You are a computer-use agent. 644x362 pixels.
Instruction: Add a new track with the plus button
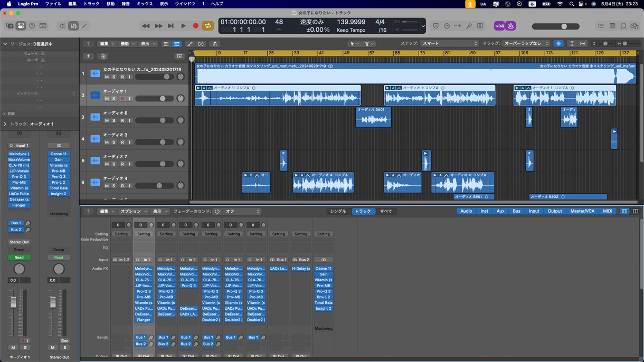(88, 56)
